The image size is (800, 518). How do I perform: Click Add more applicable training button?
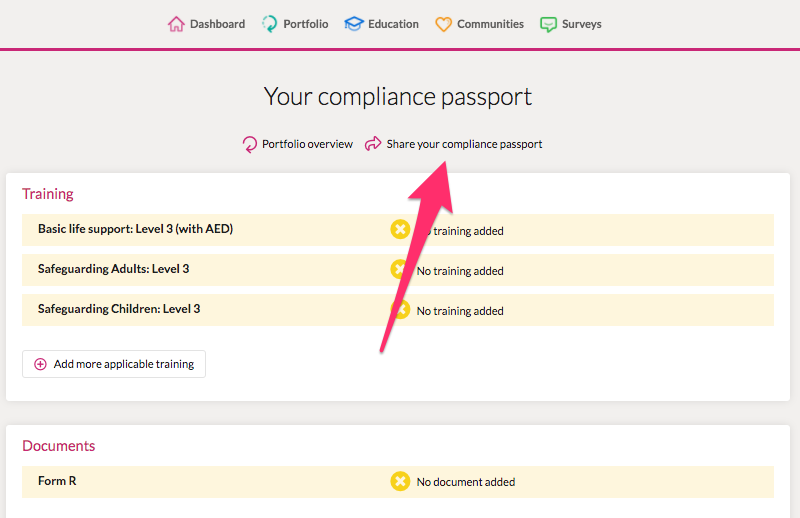pos(114,364)
